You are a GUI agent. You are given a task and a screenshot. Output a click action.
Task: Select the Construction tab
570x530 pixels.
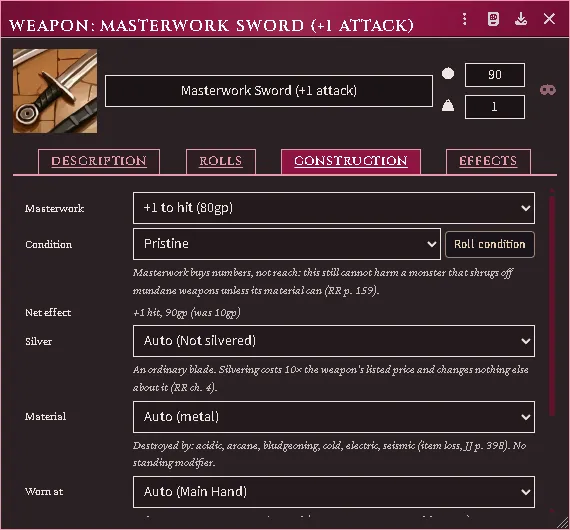tap(351, 161)
